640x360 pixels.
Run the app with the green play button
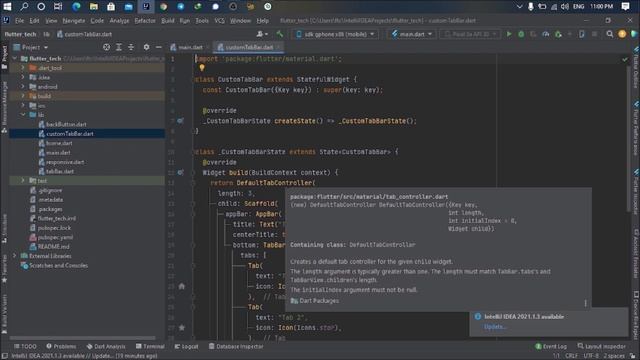click(509, 34)
